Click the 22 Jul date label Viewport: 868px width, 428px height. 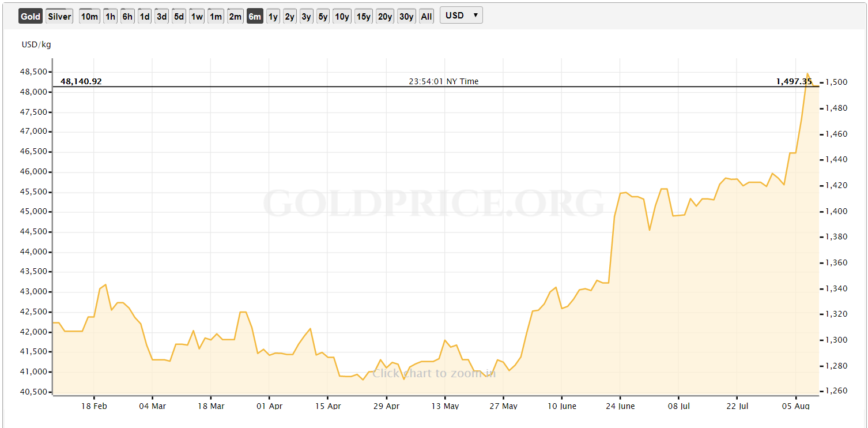pos(737,406)
